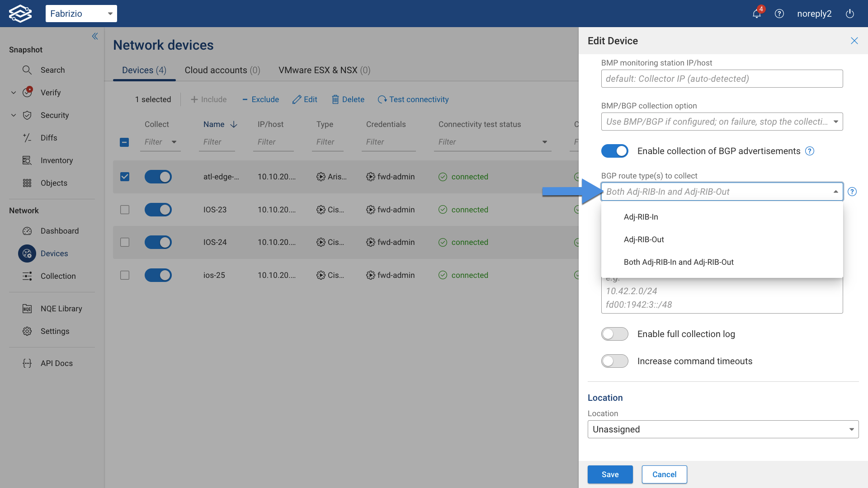Viewport: 868px width, 488px height.
Task: Click BMP monitoring station IP/host field
Action: click(722, 79)
